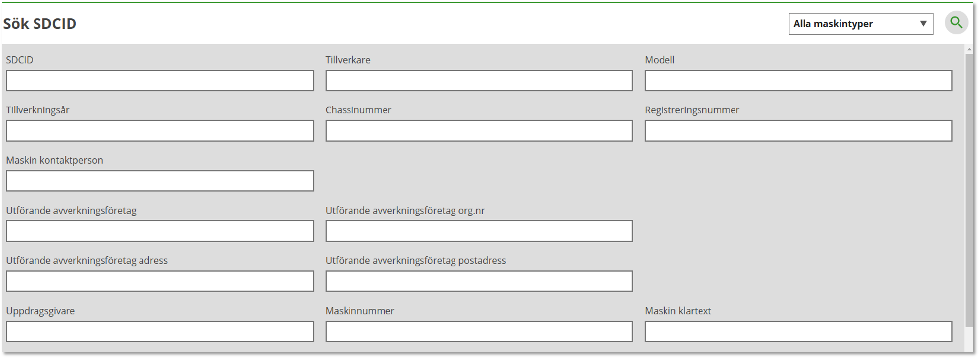This screenshot has width=980, height=359.
Task: Select the Modell input box
Action: coord(798,80)
